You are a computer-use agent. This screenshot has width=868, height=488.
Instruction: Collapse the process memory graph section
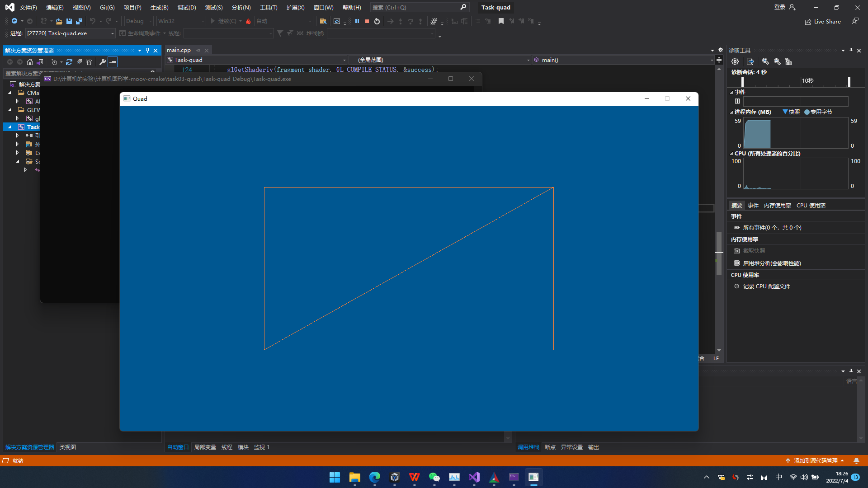pyautogui.click(x=731, y=112)
